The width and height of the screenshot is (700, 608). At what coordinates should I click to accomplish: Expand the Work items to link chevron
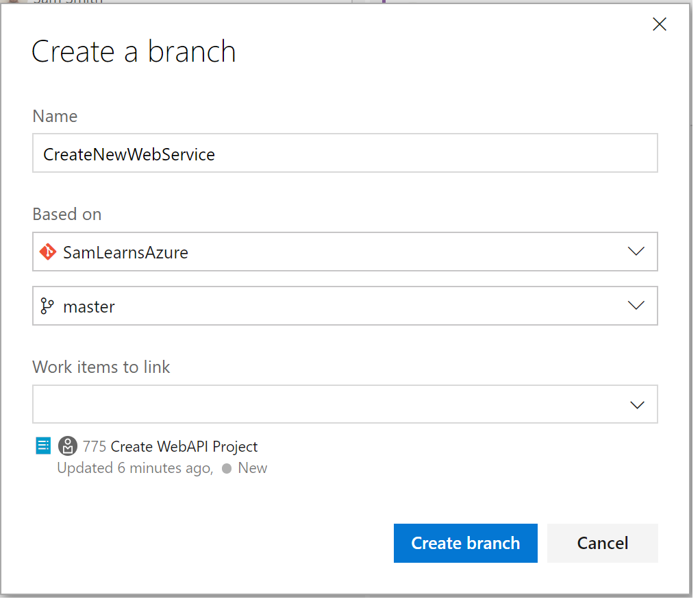637,405
